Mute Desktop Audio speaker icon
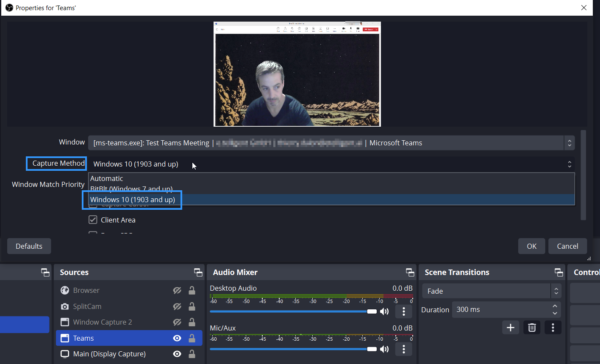The height and width of the screenshot is (364, 600). [384, 312]
